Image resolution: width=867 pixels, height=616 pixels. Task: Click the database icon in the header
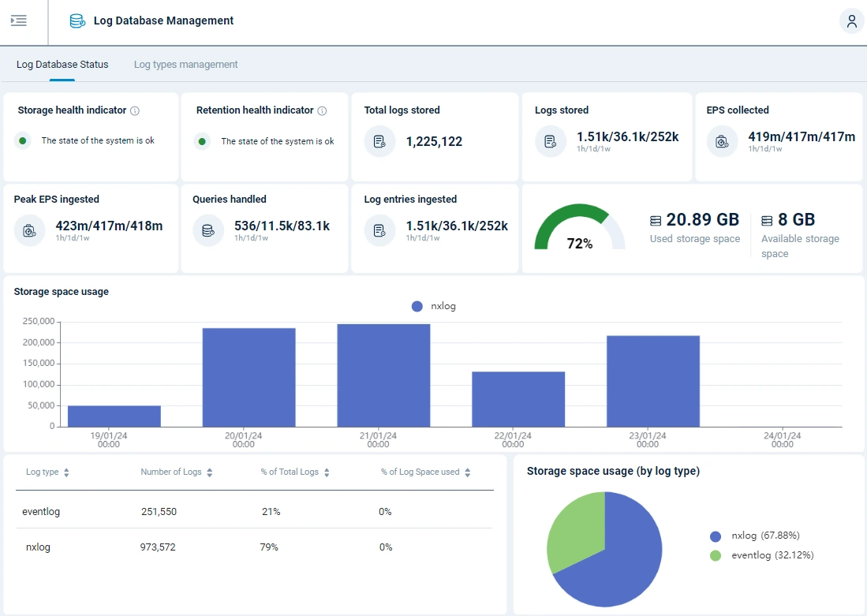coord(77,21)
